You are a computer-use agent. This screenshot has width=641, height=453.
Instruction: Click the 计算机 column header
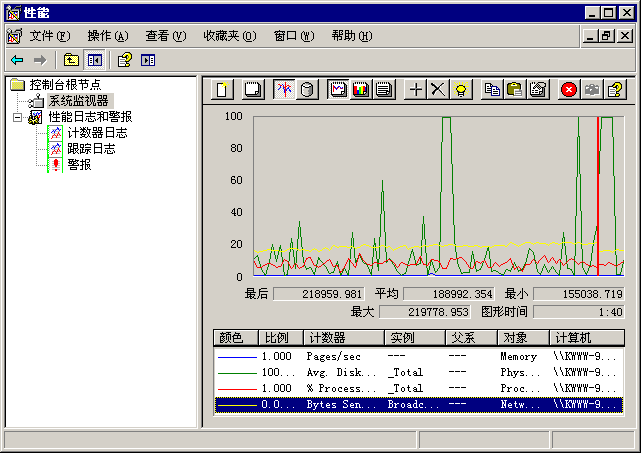(x=587, y=338)
